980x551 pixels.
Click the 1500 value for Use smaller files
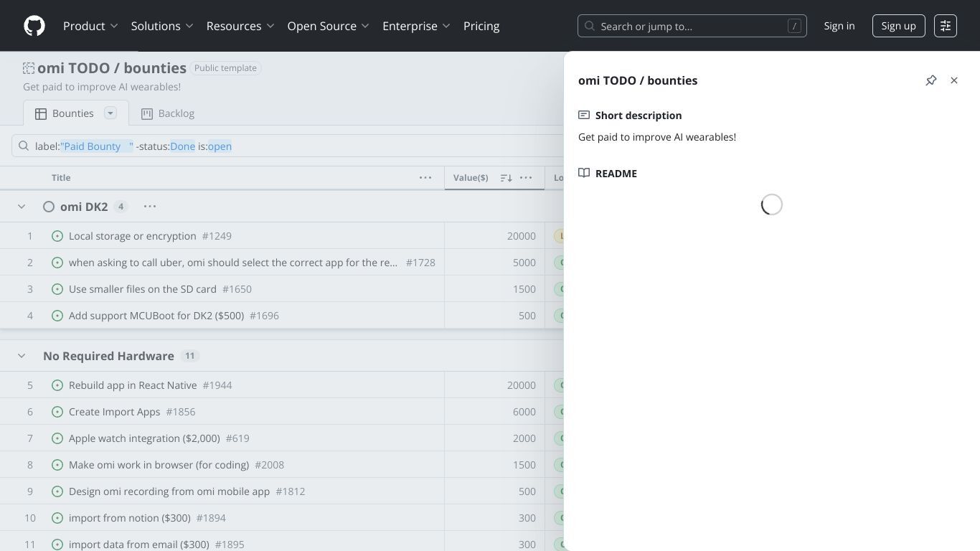click(x=524, y=289)
